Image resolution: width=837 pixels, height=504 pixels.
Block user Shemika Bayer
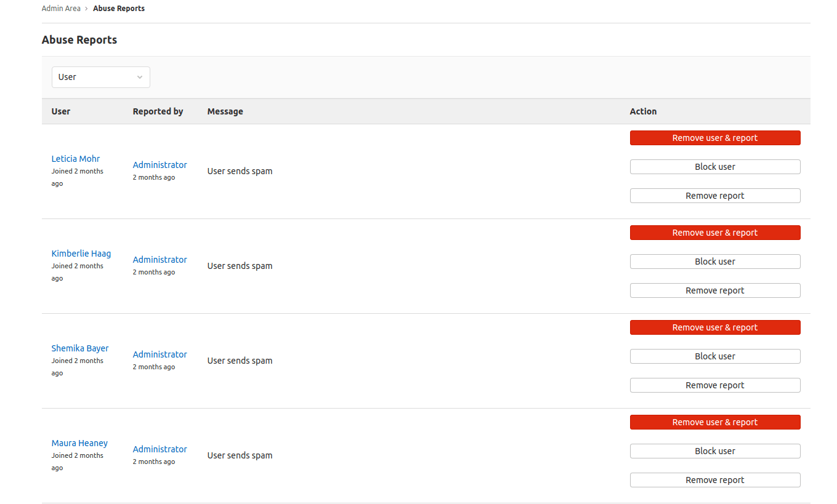[714, 356]
